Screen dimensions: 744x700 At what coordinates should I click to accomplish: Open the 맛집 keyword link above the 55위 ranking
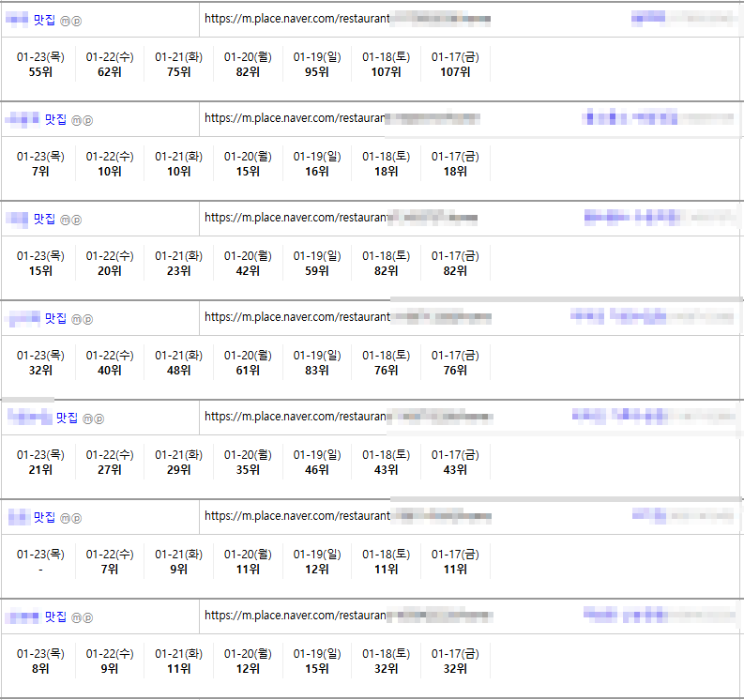coord(44,19)
